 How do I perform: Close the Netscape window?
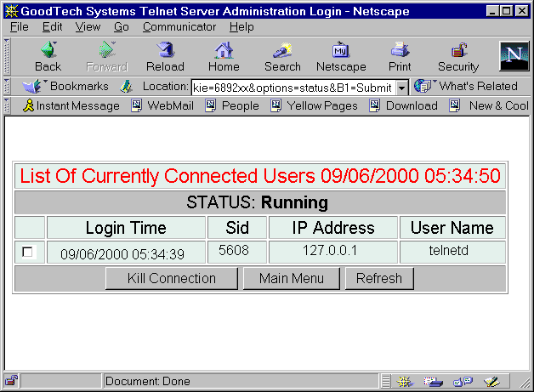pos(522,11)
